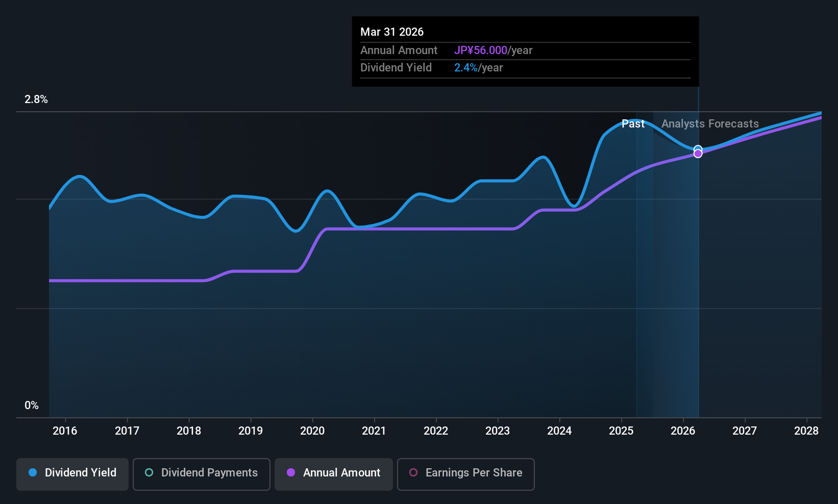The width and height of the screenshot is (838, 504).
Task: Click the Mar 31 2026 tooltip date
Action: pyautogui.click(x=392, y=32)
